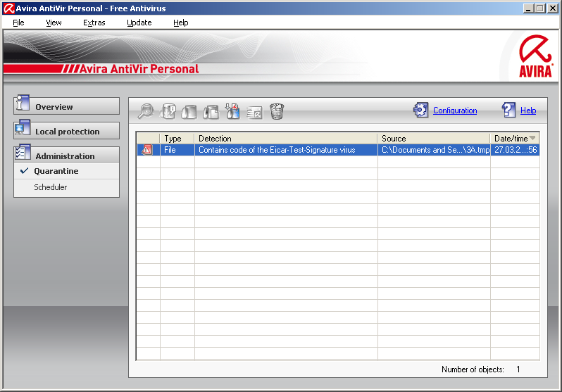Click the Restore object toolbar icon

click(x=189, y=111)
